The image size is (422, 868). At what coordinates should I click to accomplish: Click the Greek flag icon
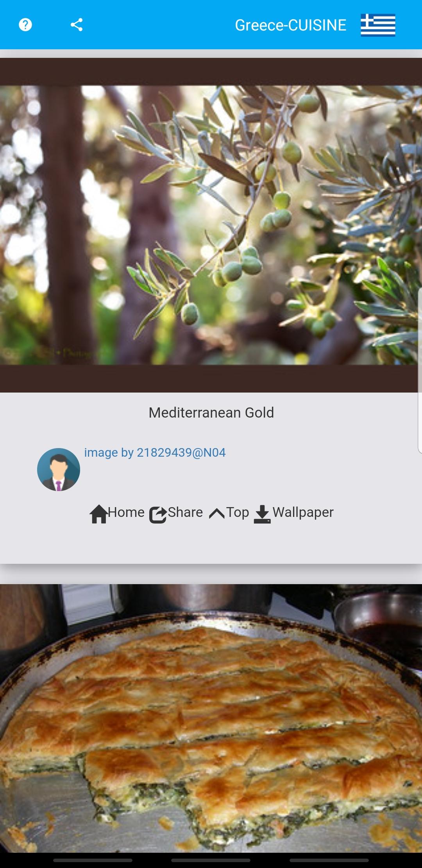click(378, 25)
